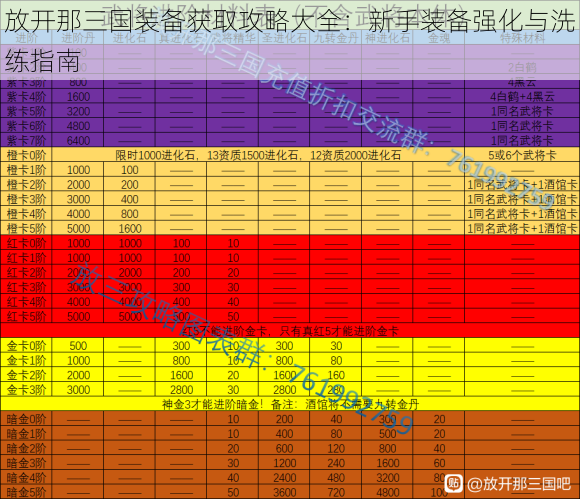Click the 橙卡5阶 row label
Screen dimensions: 580x499
click(26, 229)
